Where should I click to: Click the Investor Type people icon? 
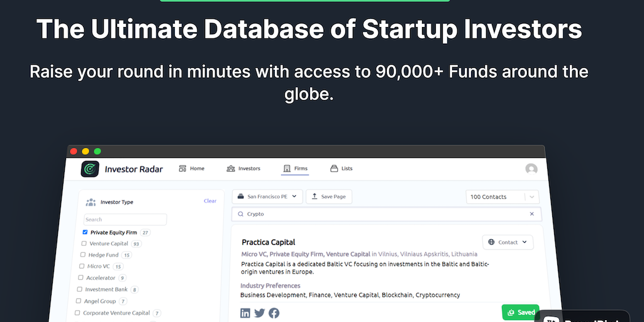(x=91, y=202)
